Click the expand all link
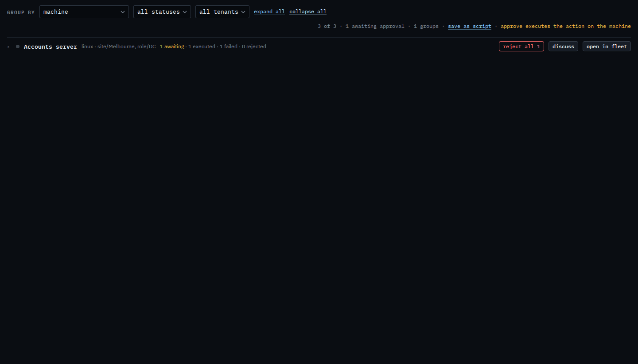638x364 pixels. point(269,12)
